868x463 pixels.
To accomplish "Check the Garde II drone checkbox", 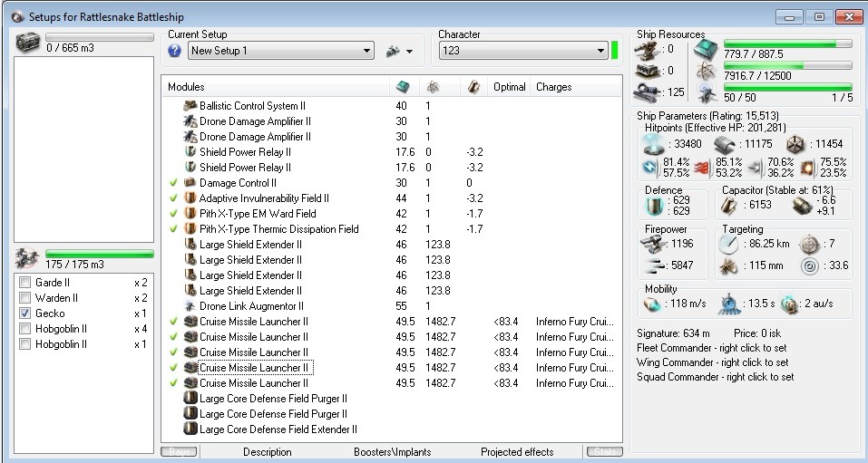I will click(x=24, y=283).
